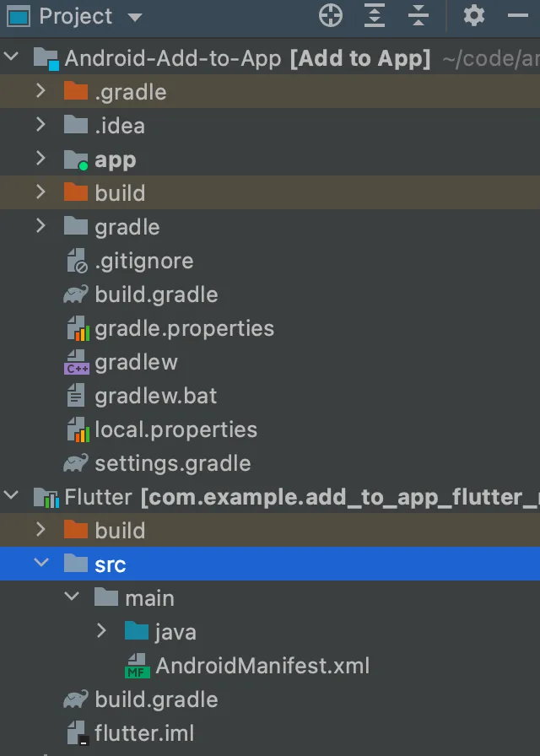Open the Project tool window options gear

[474, 16]
